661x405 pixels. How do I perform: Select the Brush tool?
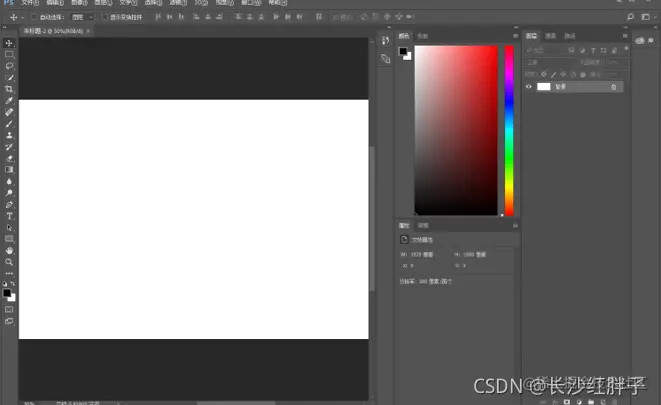(9, 124)
